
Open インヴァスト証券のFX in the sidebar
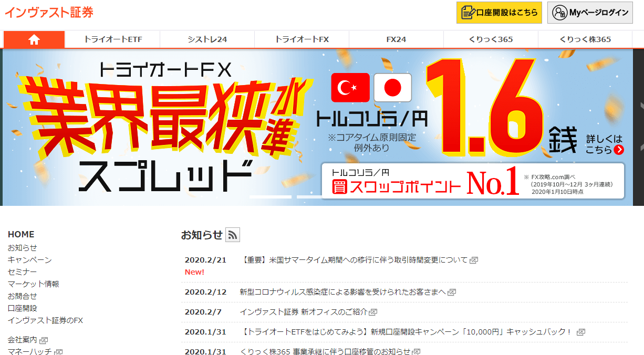click(46, 320)
